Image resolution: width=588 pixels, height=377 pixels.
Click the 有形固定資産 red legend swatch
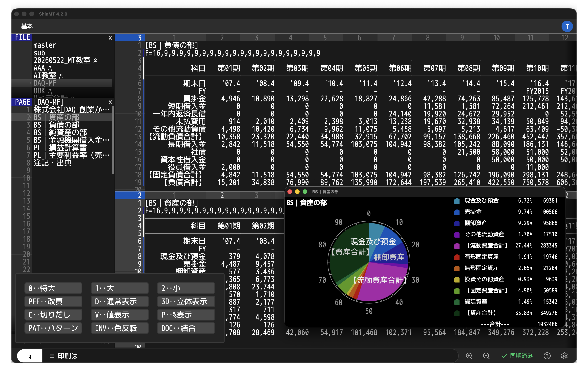click(x=457, y=257)
